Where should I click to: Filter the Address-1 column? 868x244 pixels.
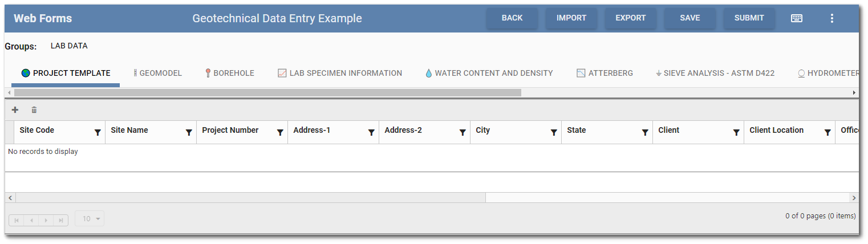[371, 132]
